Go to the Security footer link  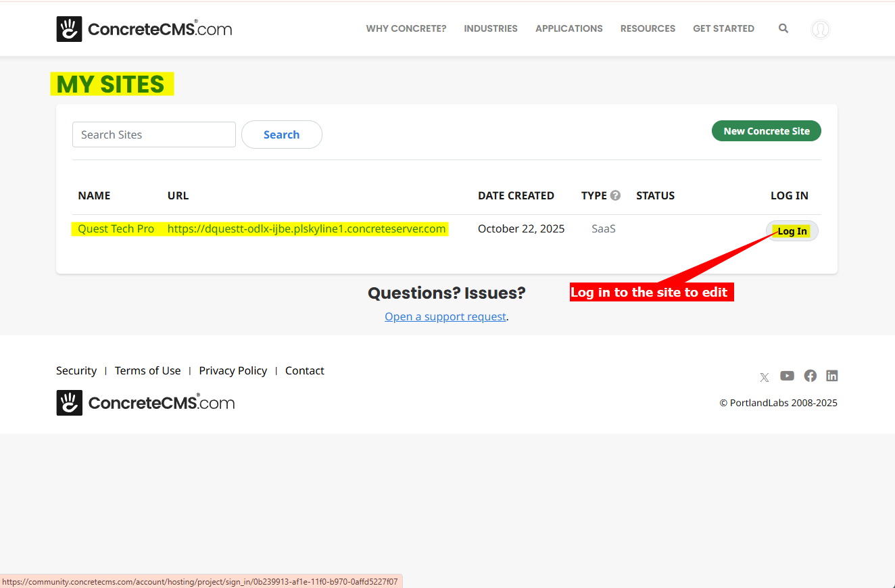click(76, 370)
